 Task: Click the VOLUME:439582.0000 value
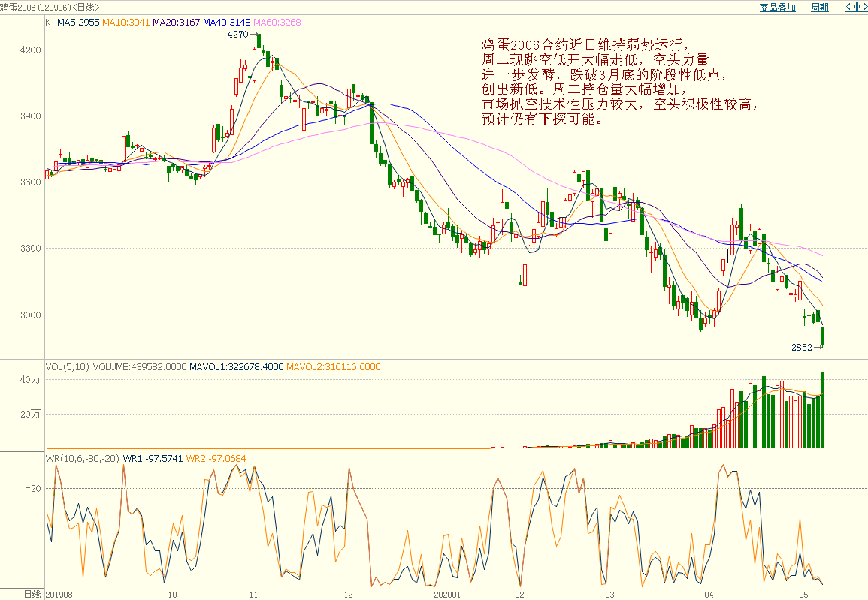coord(140,366)
